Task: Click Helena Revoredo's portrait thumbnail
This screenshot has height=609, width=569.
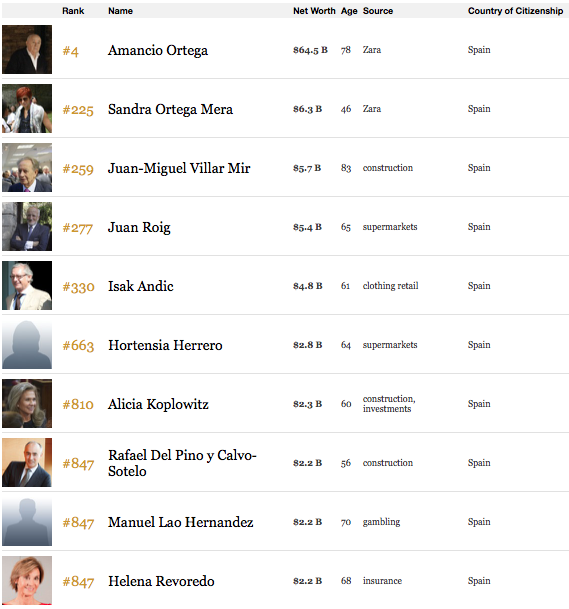Action: tap(27, 581)
